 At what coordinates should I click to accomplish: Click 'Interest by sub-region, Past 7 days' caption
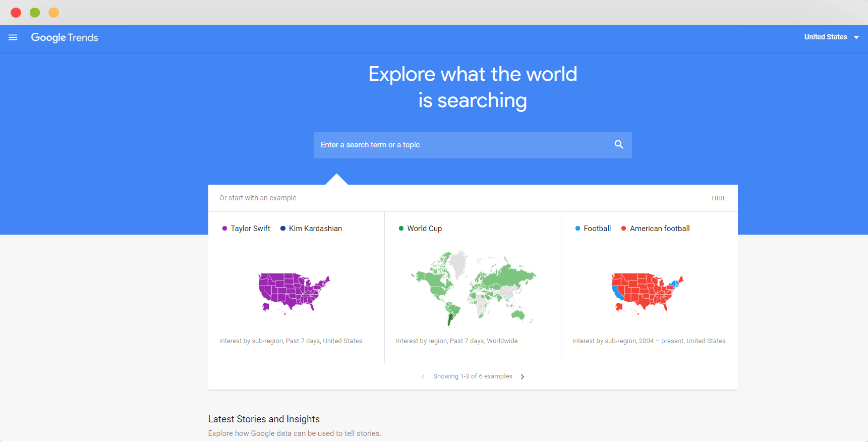pyautogui.click(x=291, y=341)
